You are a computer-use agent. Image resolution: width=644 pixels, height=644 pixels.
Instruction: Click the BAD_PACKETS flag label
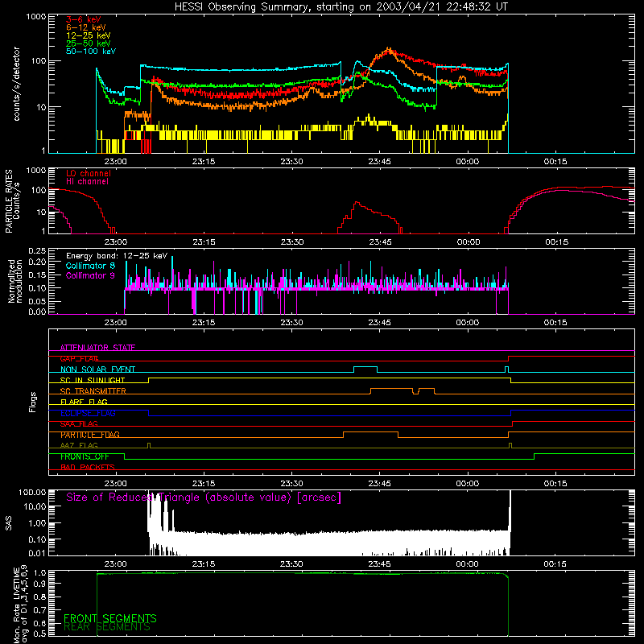coord(88,468)
